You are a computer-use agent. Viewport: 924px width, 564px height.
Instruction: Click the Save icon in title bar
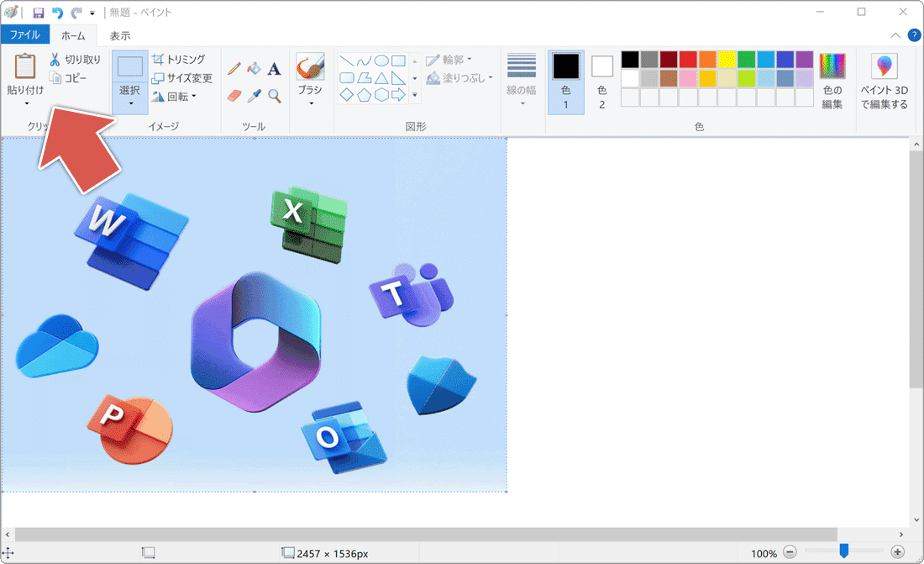click(39, 13)
